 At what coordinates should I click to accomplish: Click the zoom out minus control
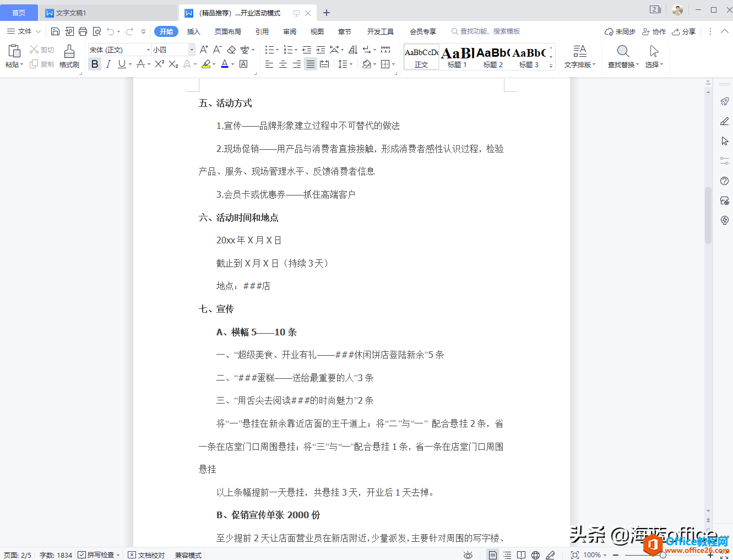(616, 555)
